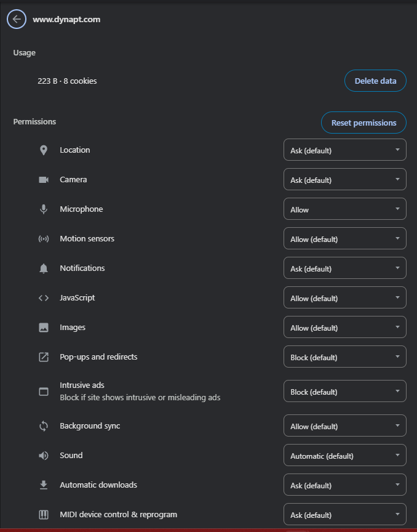Open the Sound setting dropdown
Image resolution: width=417 pixels, height=532 pixels.
pyautogui.click(x=344, y=456)
